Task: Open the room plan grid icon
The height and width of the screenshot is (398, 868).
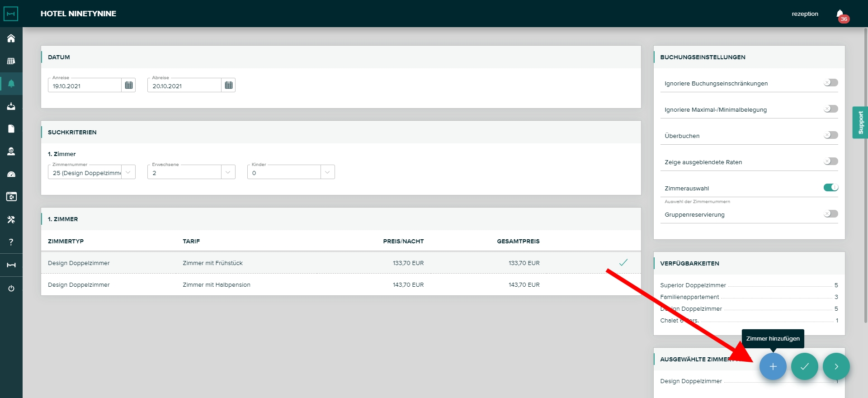Action: click(x=11, y=61)
